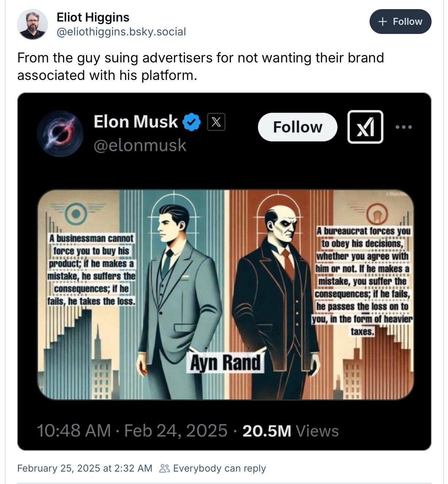Viewport: 448px width, 484px height.
Task: Click the February 25, 2025 post timestamp
Action: click(85, 468)
